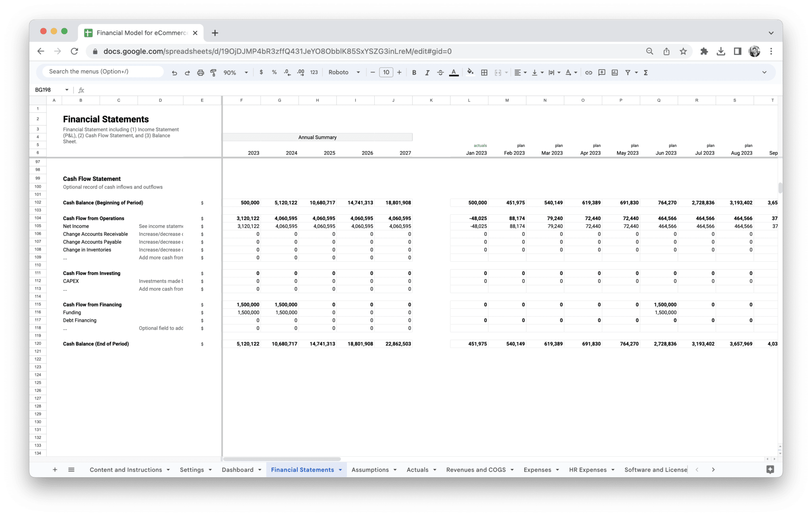This screenshot has height=516, width=812.
Task: Add a new sheet with plus button
Action: point(55,470)
